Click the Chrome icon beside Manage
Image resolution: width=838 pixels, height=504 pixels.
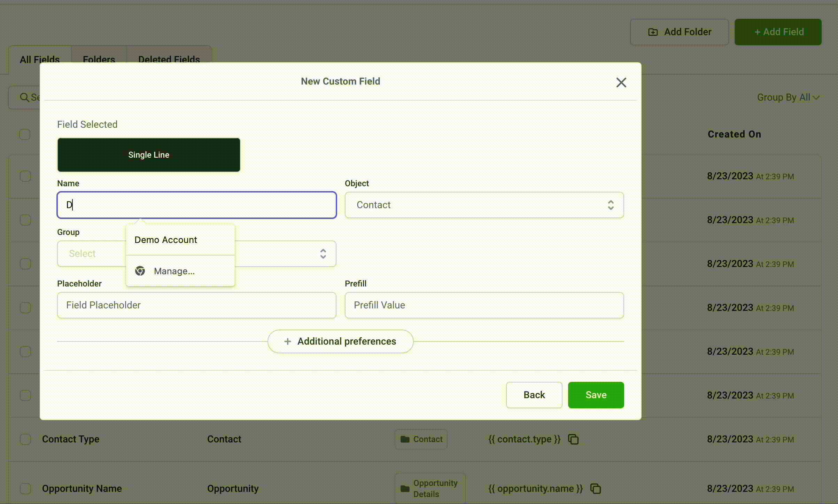click(140, 271)
